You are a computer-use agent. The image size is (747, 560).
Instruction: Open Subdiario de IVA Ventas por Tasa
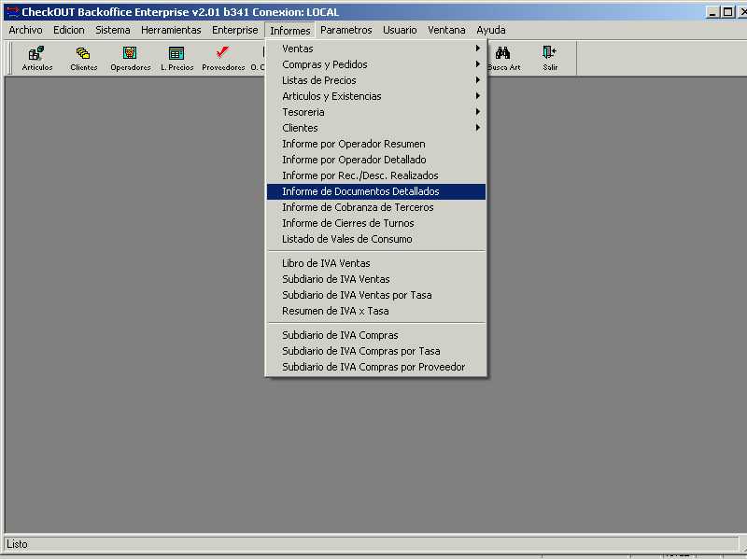pyautogui.click(x=376, y=295)
